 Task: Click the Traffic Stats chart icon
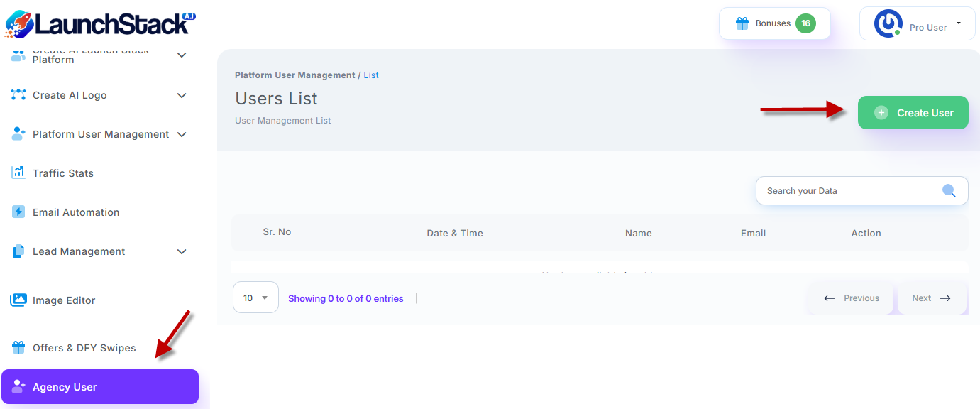coord(18,173)
